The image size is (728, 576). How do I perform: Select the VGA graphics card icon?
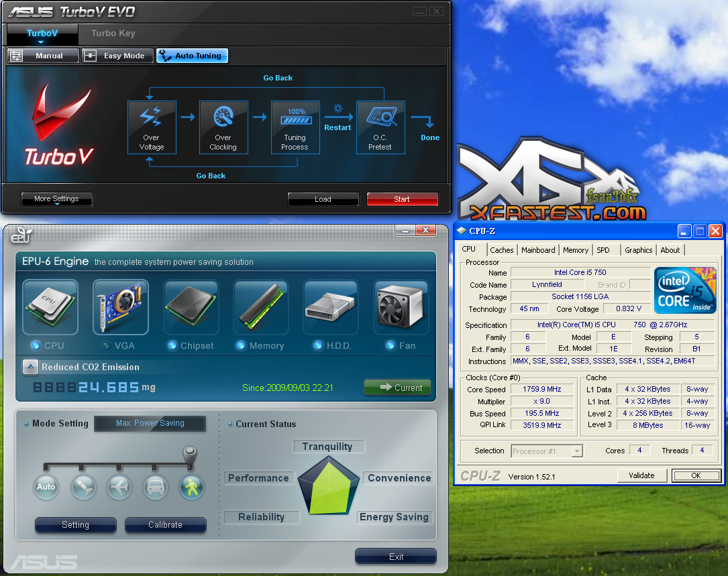click(x=120, y=307)
